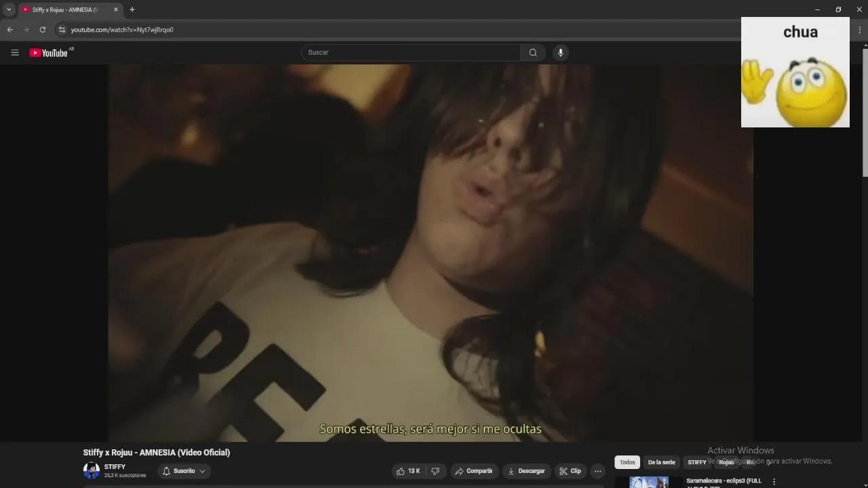Image resolution: width=868 pixels, height=488 pixels.
Task: Create a clip with the Clip button
Action: coord(570,471)
